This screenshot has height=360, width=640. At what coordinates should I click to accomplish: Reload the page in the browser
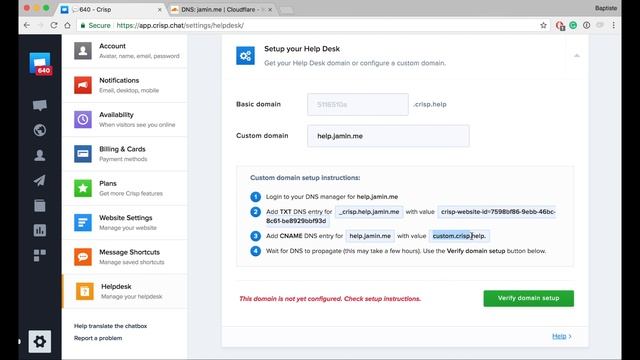click(54, 25)
